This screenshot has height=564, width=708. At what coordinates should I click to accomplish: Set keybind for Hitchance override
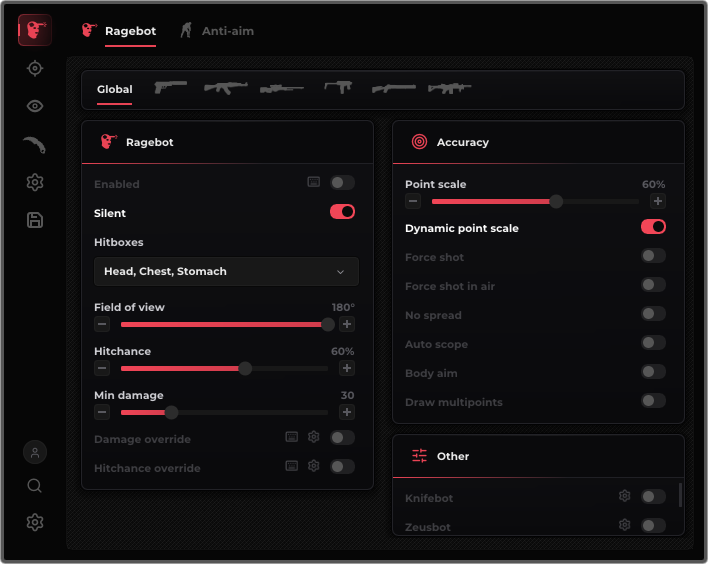292,466
